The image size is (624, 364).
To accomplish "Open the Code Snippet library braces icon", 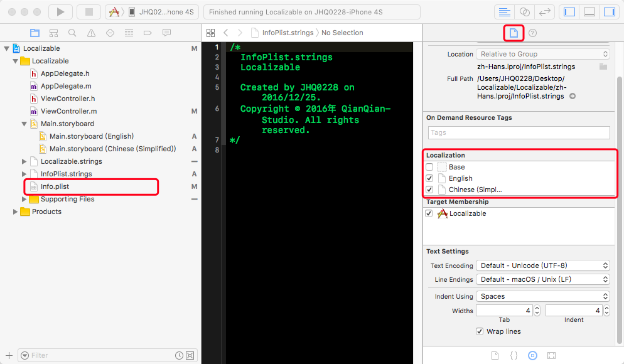I will pyautogui.click(x=514, y=355).
